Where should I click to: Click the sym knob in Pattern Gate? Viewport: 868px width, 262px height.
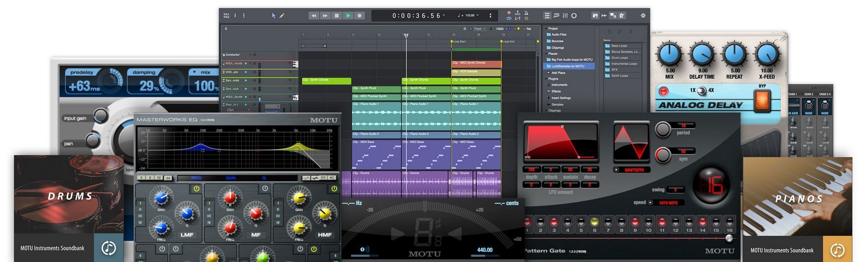(x=663, y=155)
